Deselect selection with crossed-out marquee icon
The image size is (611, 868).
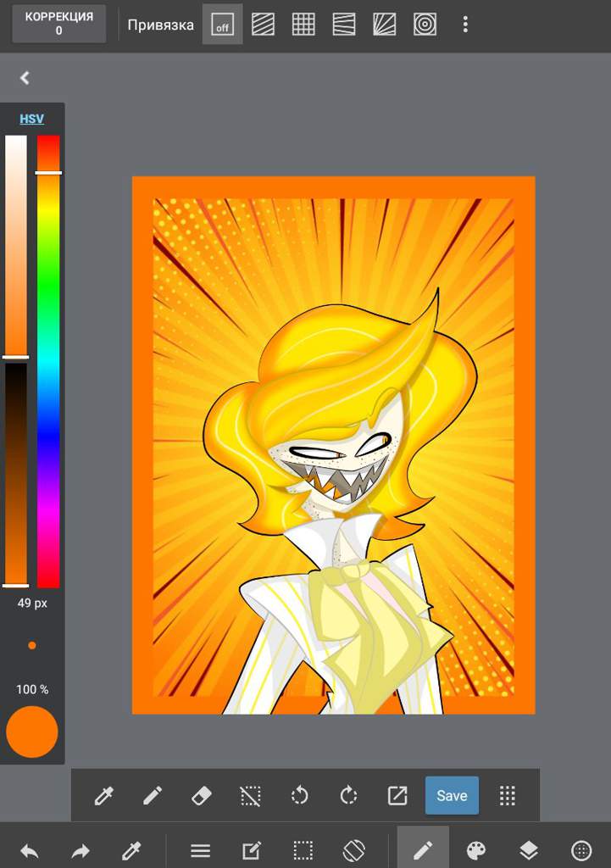click(x=250, y=795)
